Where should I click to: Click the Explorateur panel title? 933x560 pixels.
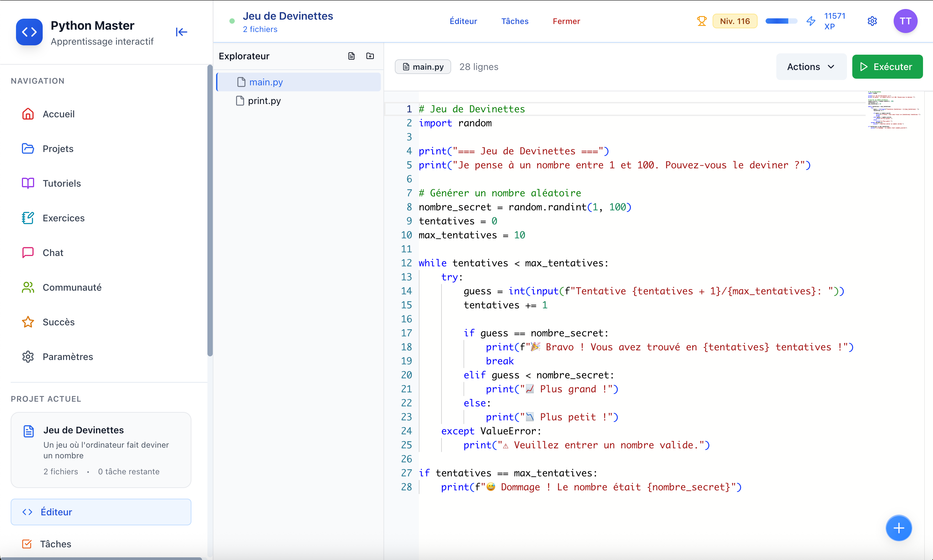(244, 56)
